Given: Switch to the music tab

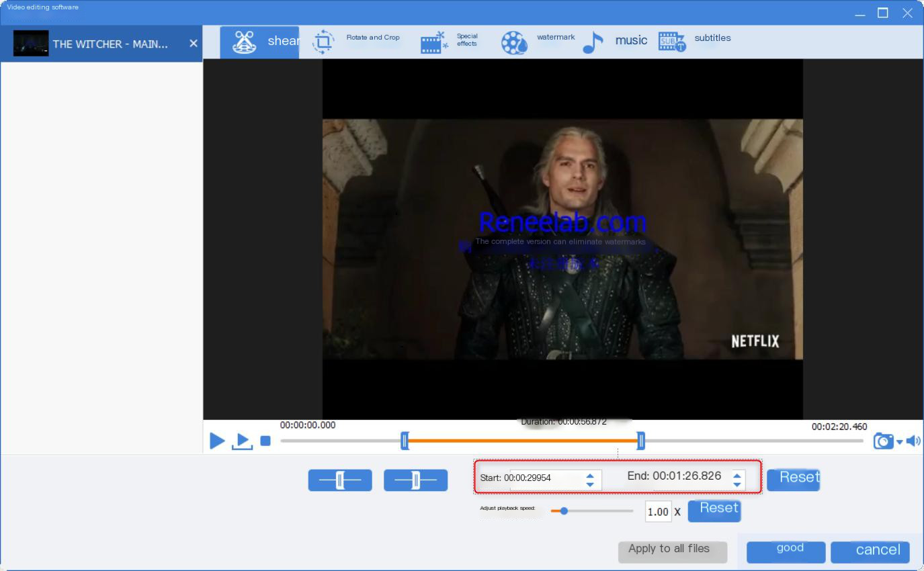Looking at the screenshot, I should tap(615, 42).
